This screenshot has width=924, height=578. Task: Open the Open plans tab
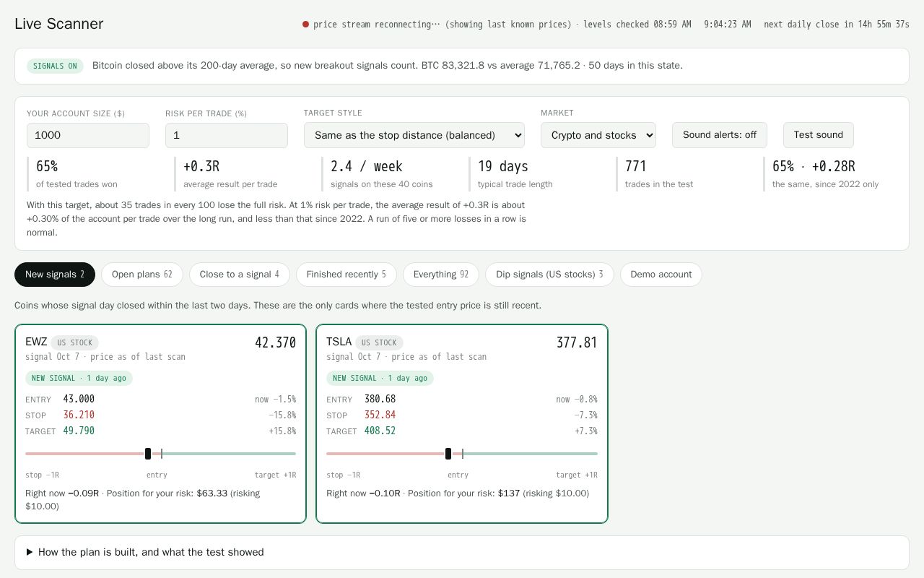click(x=142, y=275)
